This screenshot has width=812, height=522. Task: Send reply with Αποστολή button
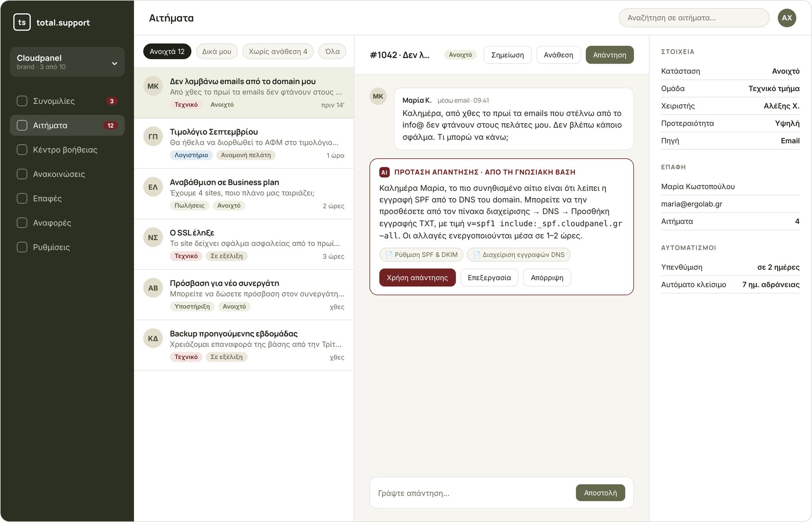[600, 493]
